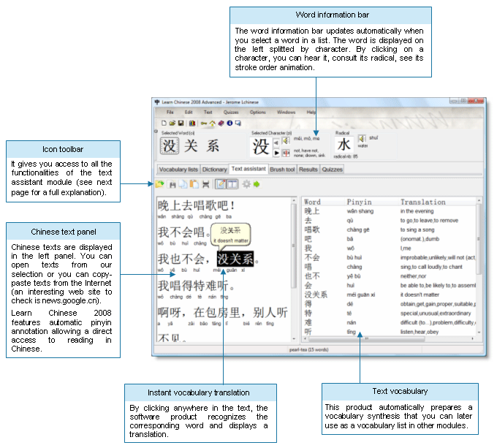Screen dimensions: 497x448
Task: Click the application icon in title bar
Action: pyautogui.click(x=157, y=102)
